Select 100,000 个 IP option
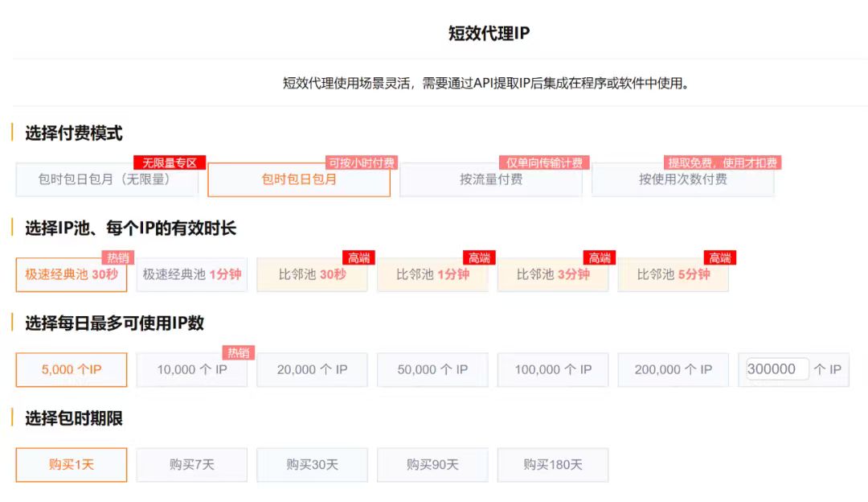Viewport: 868px width, 502px height. point(553,370)
